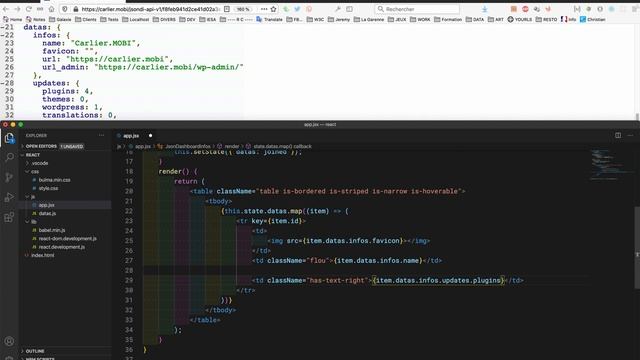Open Explorer panel ellipsis menu
Screen dimensions: 640x360
point(101,136)
